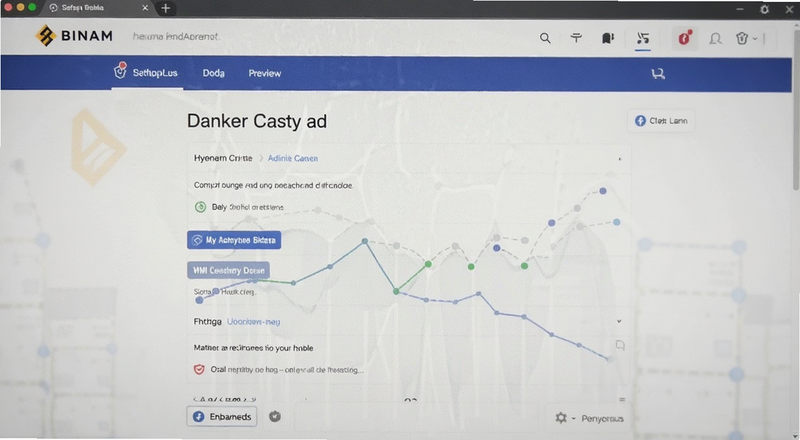Click the Clet Lann button
This screenshot has width=800, height=440.
point(661,121)
